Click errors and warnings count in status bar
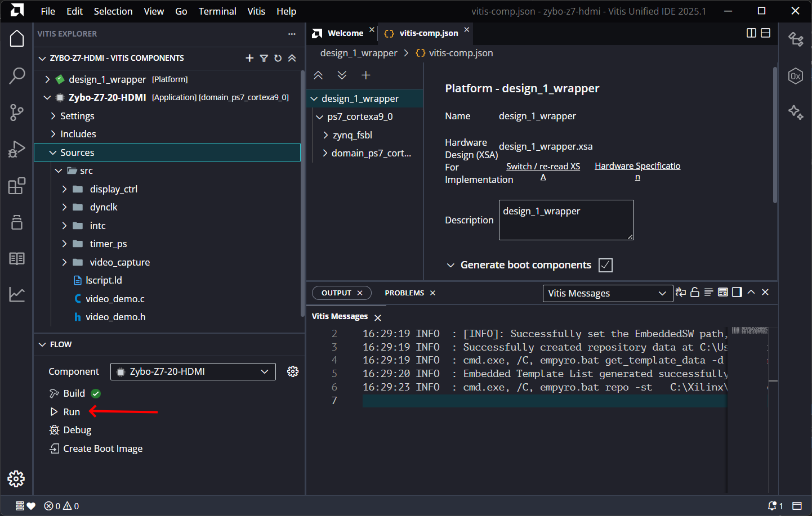Image resolution: width=812 pixels, height=516 pixels. pyautogui.click(x=62, y=506)
